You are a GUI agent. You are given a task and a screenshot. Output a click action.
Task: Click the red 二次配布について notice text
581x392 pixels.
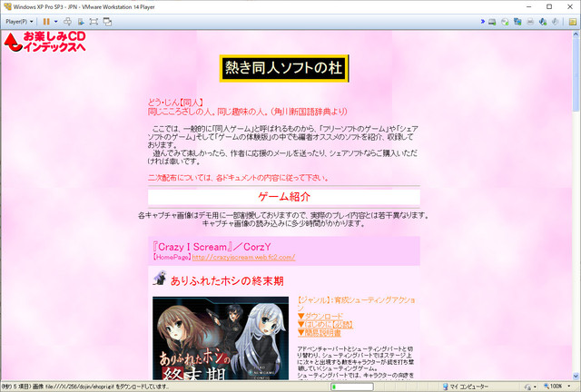coord(239,178)
